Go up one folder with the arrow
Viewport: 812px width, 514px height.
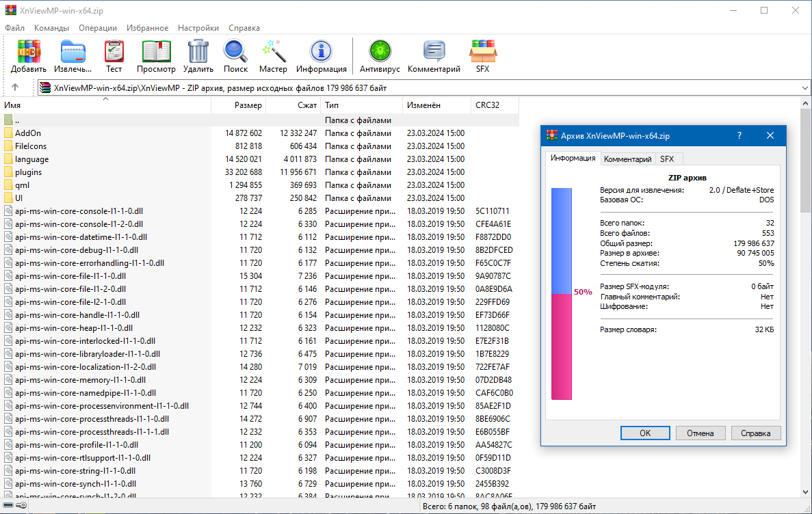[15, 87]
